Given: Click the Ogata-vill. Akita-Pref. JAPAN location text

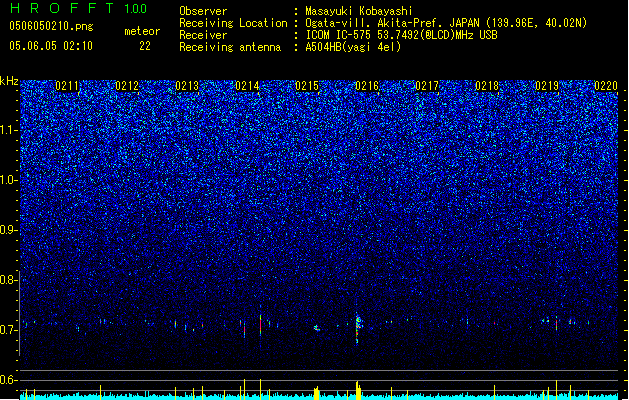Looking at the screenshot, I should (x=446, y=23).
